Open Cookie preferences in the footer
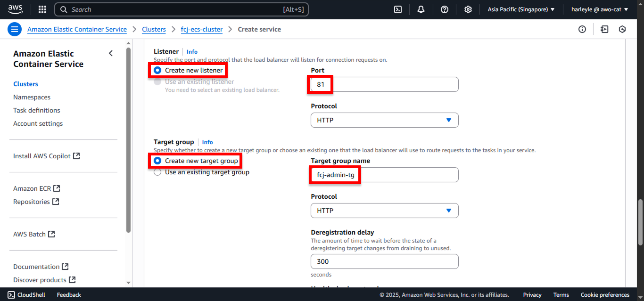 click(x=605, y=295)
